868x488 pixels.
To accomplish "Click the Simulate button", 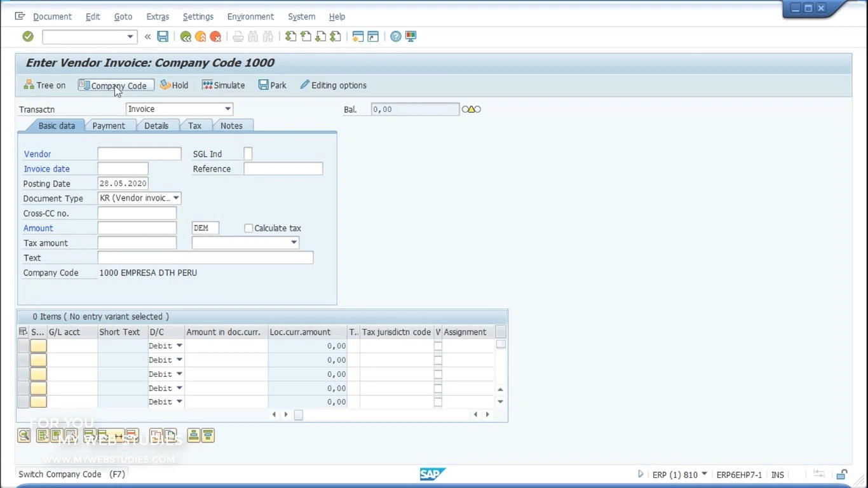I will [223, 85].
